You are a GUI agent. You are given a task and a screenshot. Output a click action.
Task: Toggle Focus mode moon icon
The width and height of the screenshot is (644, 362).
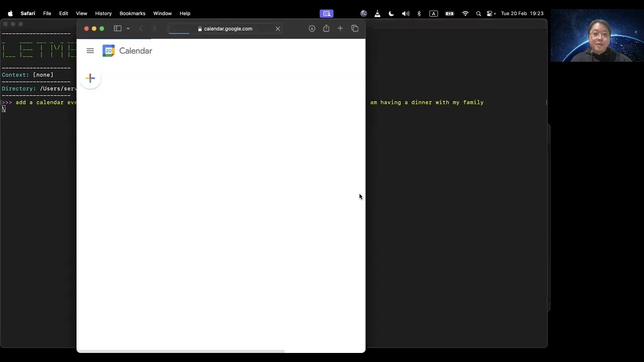(391, 14)
